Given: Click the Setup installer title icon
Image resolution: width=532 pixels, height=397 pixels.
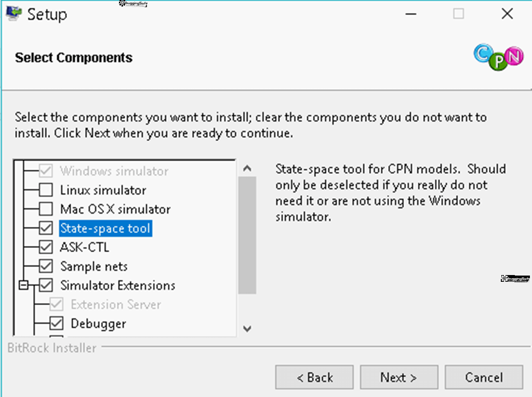Looking at the screenshot, I should coord(14,13).
